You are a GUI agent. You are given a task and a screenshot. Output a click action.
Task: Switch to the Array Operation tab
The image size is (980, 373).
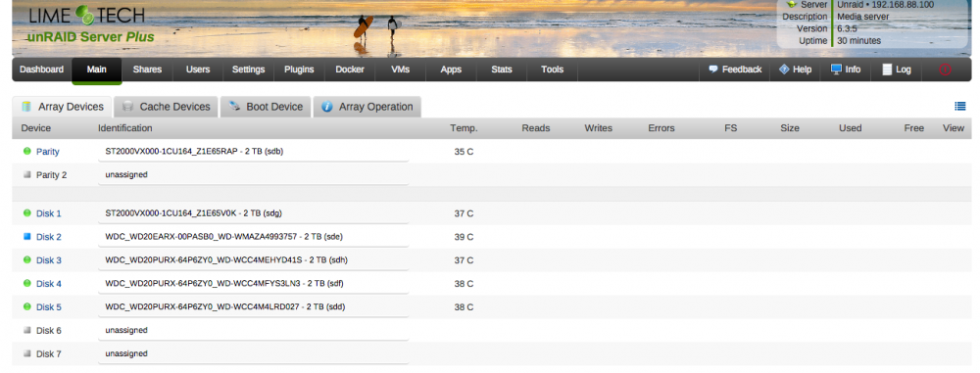coord(367,107)
